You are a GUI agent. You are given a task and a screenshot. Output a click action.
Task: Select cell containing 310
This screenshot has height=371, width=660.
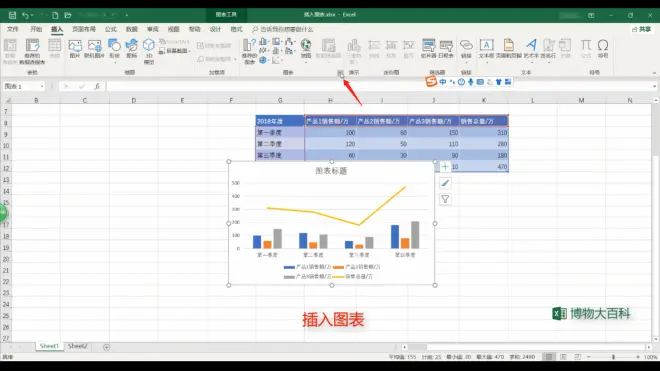pyautogui.click(x=483, y=133)
